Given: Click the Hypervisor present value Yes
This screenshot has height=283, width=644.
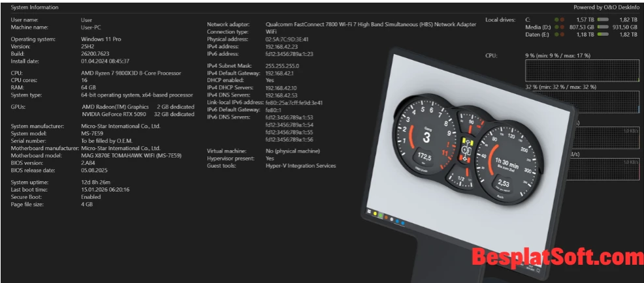Looking at the screenshot, I should (x=270, y=158).
